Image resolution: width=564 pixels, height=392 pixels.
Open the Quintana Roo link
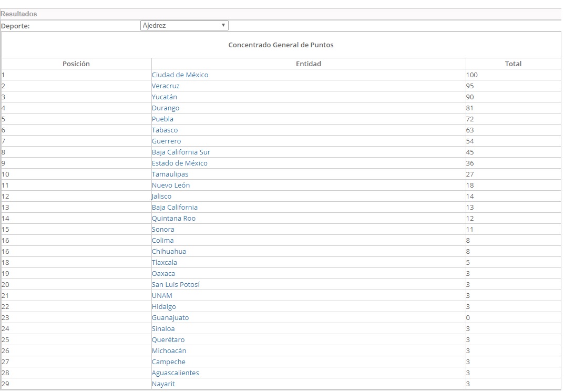pos(173,219)
